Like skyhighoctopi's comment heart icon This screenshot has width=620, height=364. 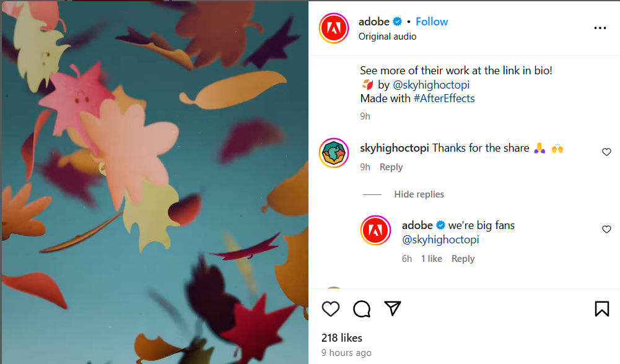[606, 152]
